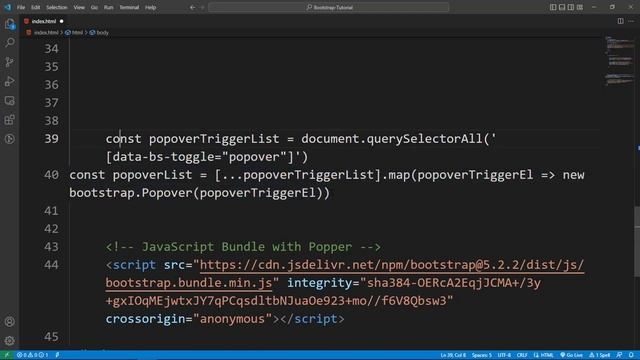Open the File menu
The height and width of the screenshot is (360, 640).
click(x=21, y=7)
